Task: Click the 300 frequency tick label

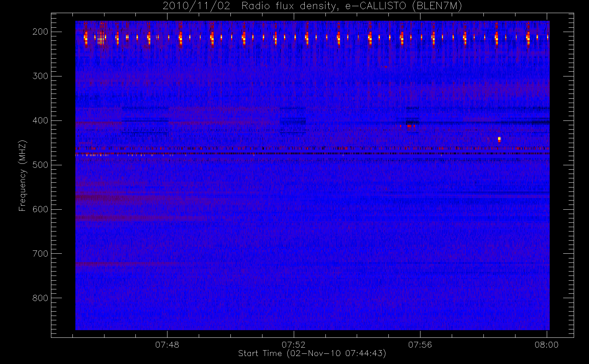Action: point(40,76)
